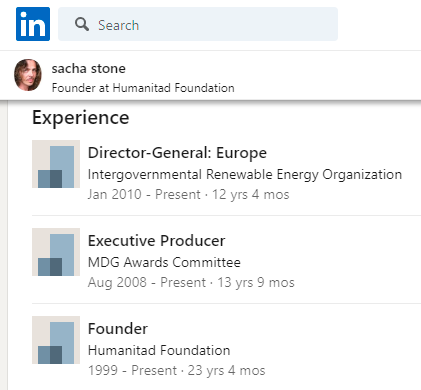The image size is (421, 390).
Task: Click the search magnifier icon
Action: click(82, 24)
